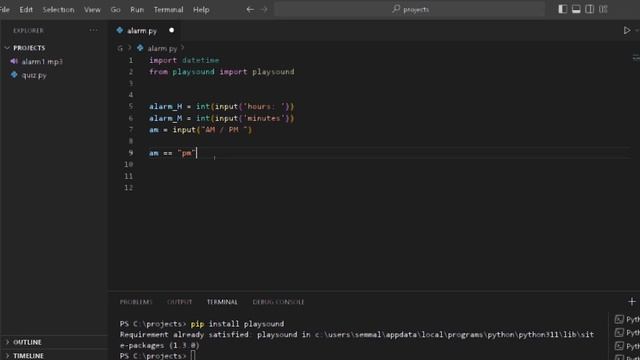Toggle the bottom panel layout icon
640x360 pixels.
pyautogui.click(x=576, y=9)
